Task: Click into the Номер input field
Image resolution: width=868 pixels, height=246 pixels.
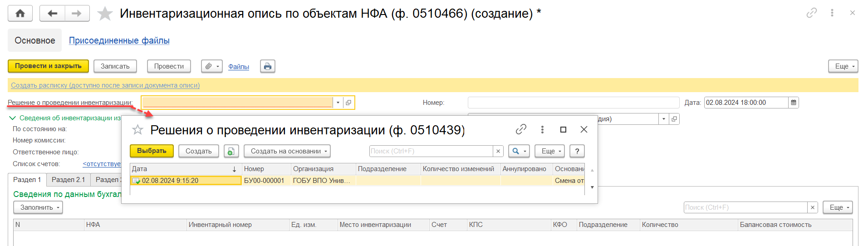Action: coord(573,103)
